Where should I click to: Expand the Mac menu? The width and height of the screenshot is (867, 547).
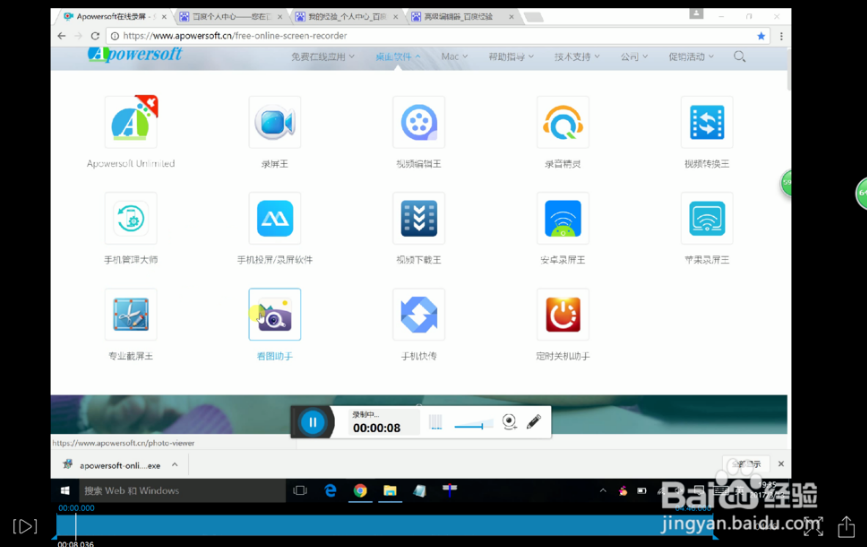pos(455,56)
